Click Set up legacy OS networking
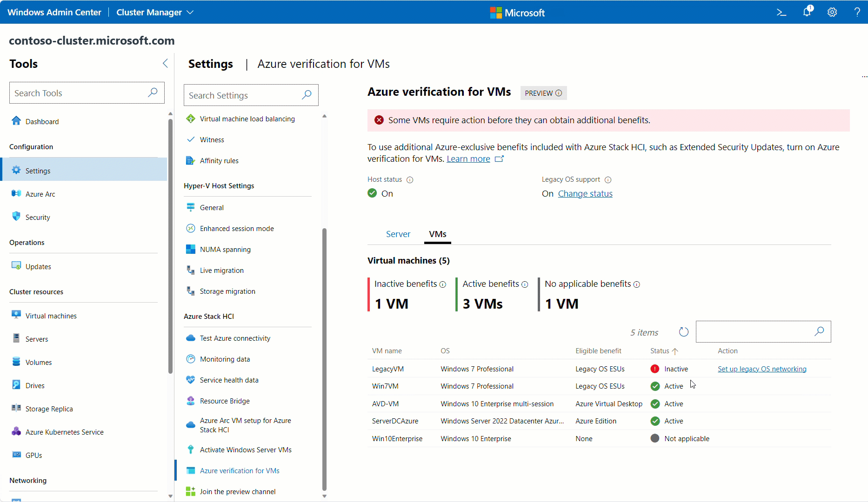The height and width of the screenshot is (502, 868). [x=762, y=369]
